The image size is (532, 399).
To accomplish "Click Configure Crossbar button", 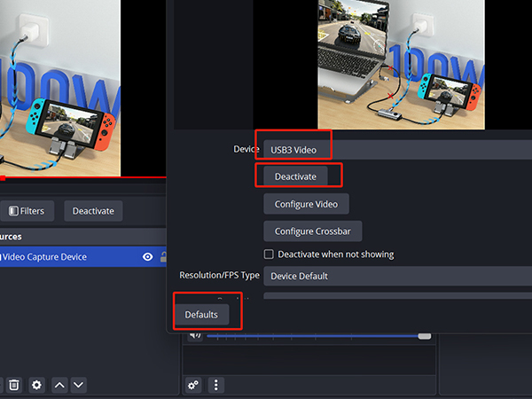I will click(312, 231).
